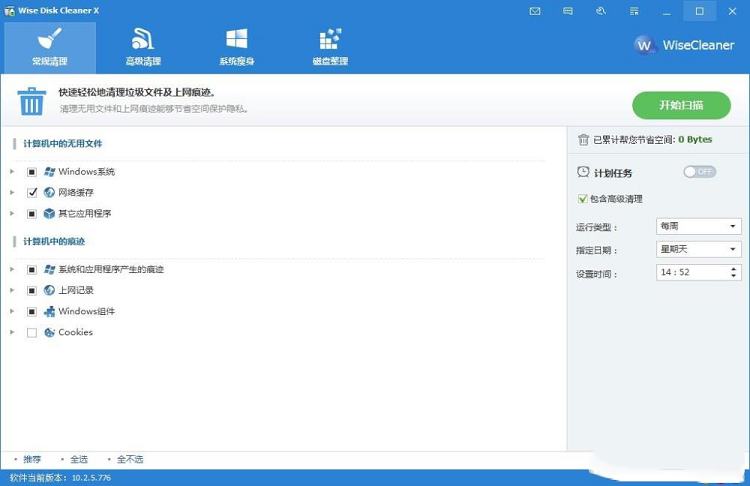750x486 pixels.
Task: Expand the Windows组件 tree arrow
Action: (12, 311)
